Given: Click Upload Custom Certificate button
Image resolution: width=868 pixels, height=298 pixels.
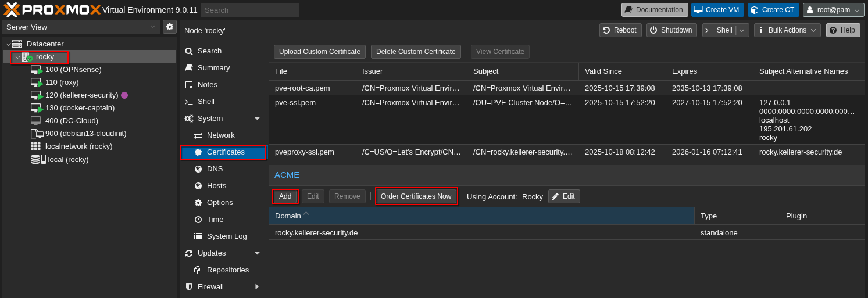Looking at the screenshot, I should pos(319,52).
